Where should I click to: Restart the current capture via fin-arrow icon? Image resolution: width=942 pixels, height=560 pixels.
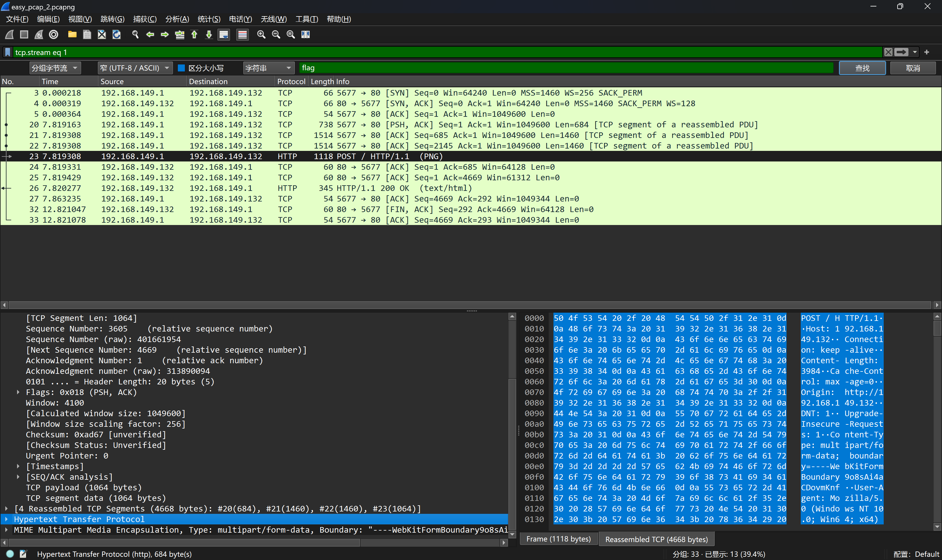pyautogui.click(x=39, y=34)
